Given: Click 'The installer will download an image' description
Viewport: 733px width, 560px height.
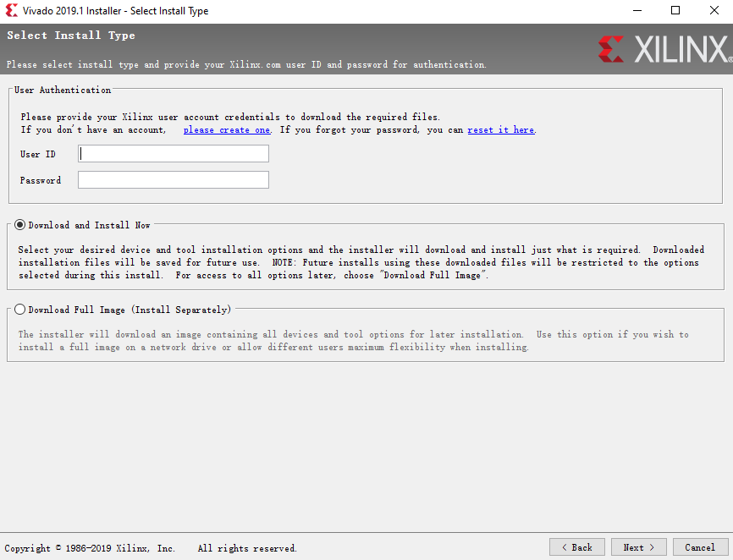Looking at the screenshot, I should click(x=354, y=341).
